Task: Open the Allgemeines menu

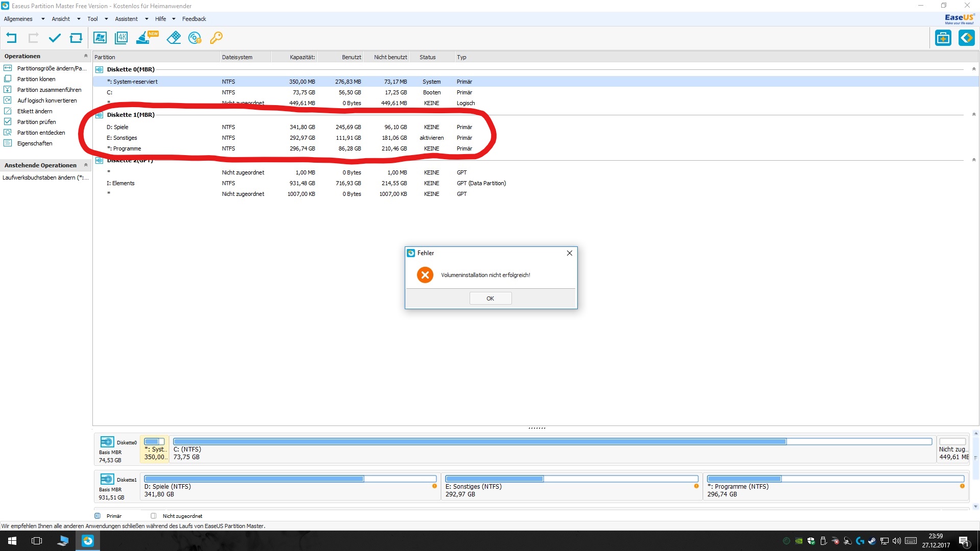Action: pyautogui.click(x=18, y=19)
